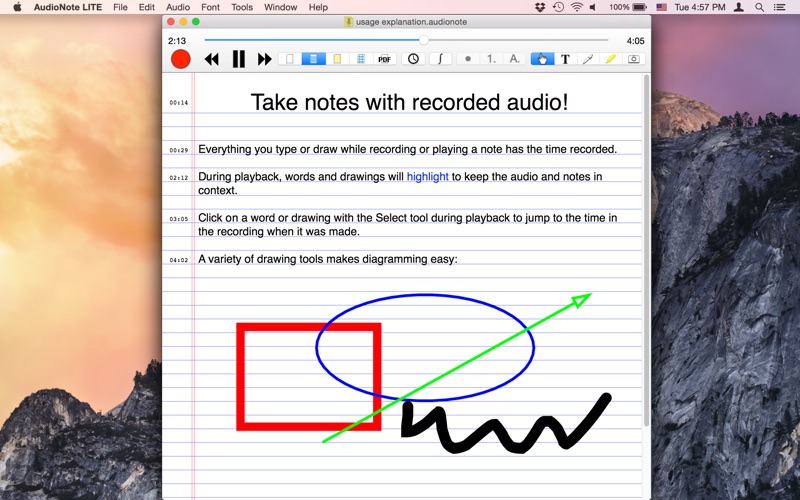This screenshot has height=500, width=800.
Task: Open the Tools menu
Action: [242, 7]
